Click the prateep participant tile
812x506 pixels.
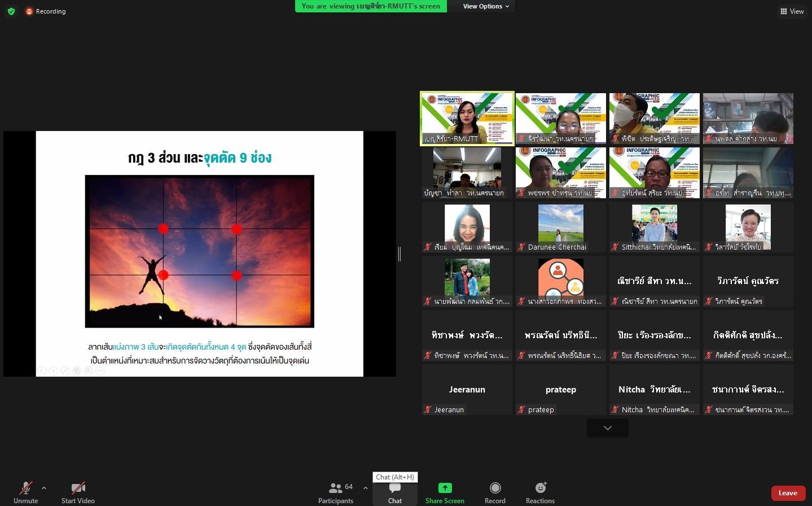(560, 390)
